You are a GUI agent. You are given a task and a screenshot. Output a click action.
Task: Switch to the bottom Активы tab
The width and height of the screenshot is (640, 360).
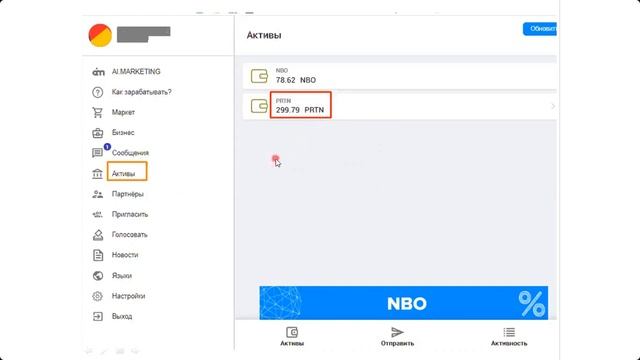point(292,337)
